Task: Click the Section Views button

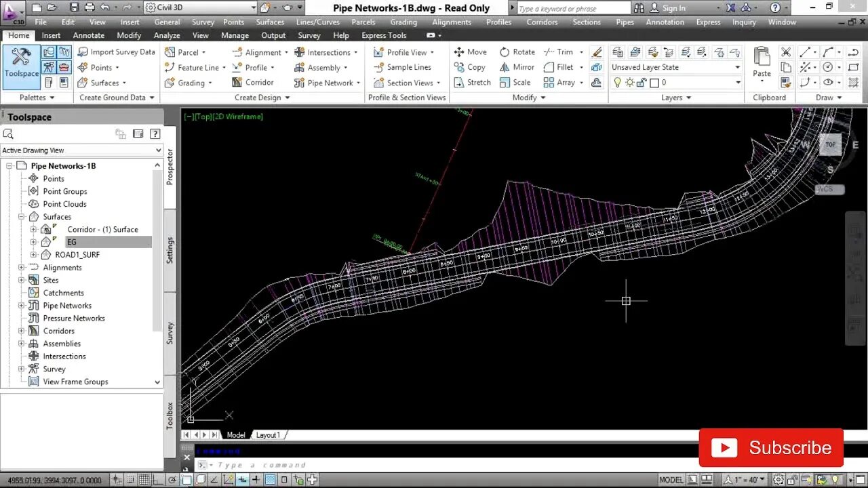Action: [406, 83]
